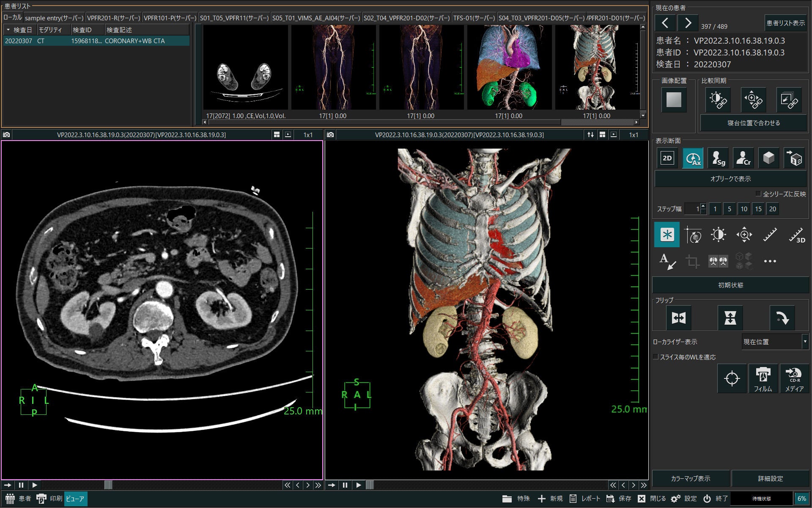Click the 寝台位置で合わせる button
The image size is (812, 508).
click(x=754, y=123)
